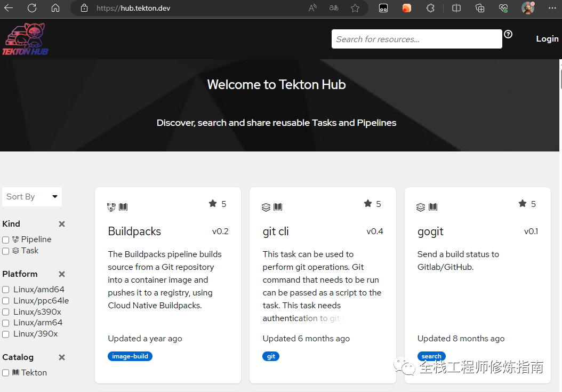
Task: Check the Linux/ppc64le platform filter
Action: click(6, 301)
